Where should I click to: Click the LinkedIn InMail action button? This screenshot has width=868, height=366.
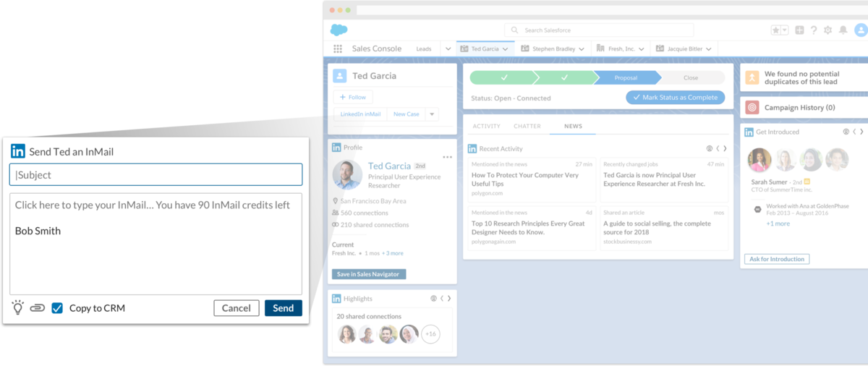click(360, 114)
